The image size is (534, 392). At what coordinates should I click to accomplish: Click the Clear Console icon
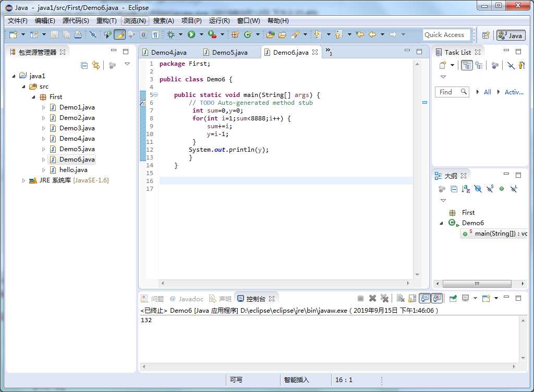coord(400,298)
